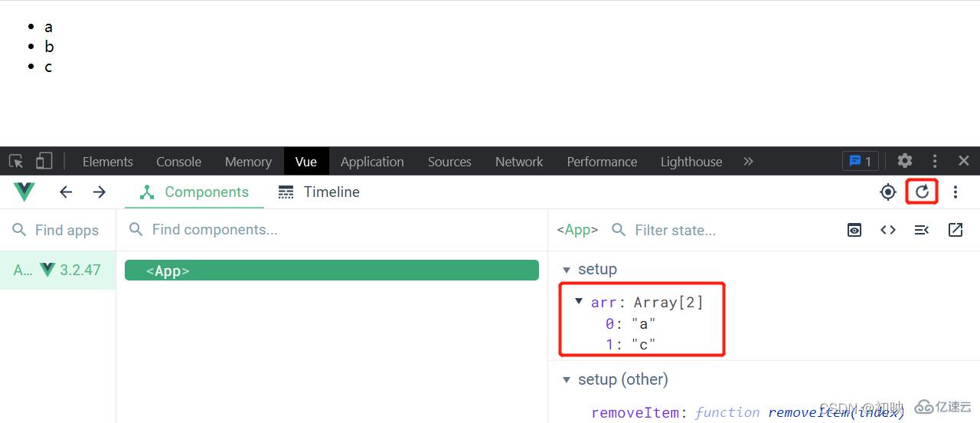This screenshot has width=980, height=423.
Task: Open the Memory tab
Action: (x=248, y=162)
